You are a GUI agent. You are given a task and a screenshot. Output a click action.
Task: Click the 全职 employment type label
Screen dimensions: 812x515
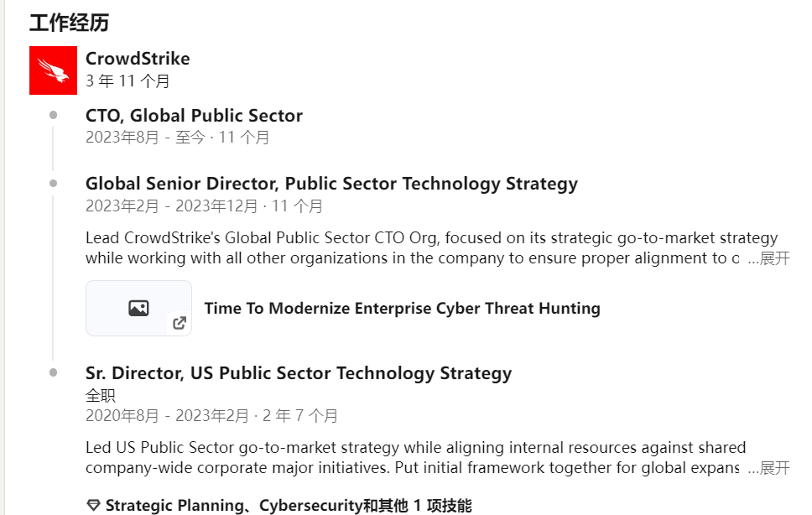101,395
